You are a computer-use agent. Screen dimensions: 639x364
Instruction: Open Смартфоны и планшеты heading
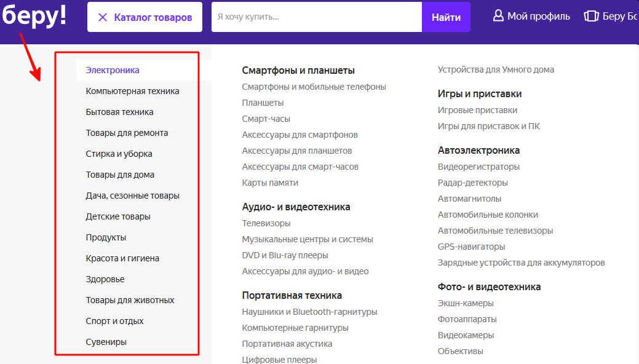[x=298, y=71]
